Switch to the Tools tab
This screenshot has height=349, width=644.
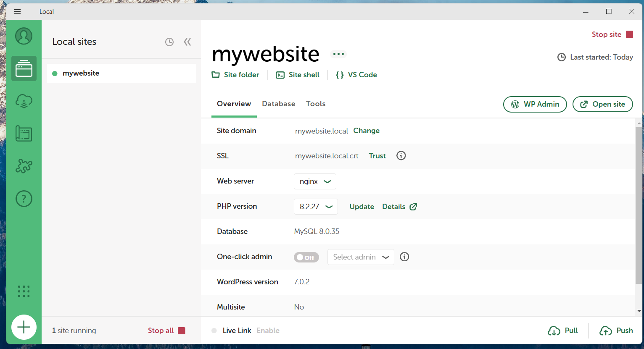tap(316, 104)
